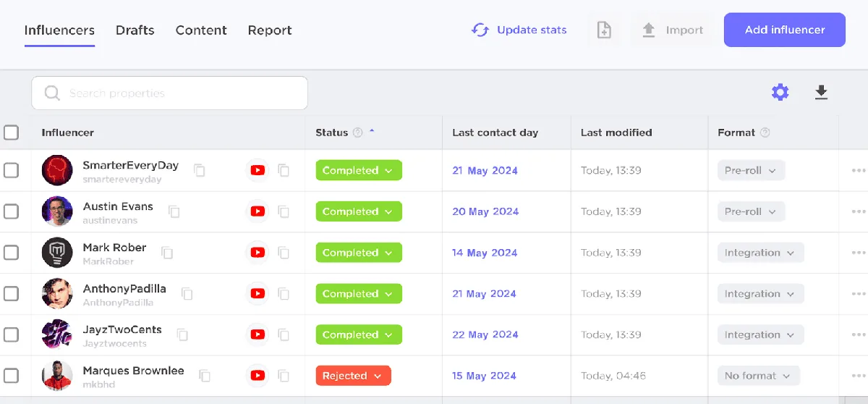Click the Import button
868x404 pixels.
673,30
